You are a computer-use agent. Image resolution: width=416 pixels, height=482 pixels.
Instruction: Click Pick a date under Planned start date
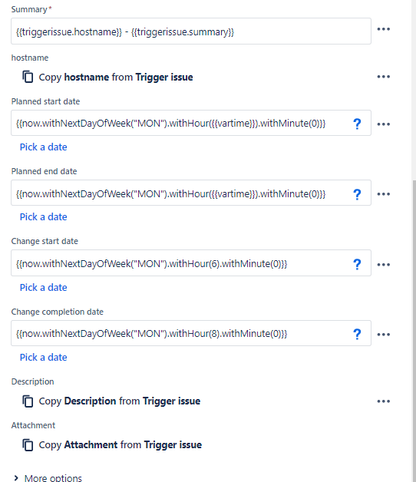(x=43, y=147)
